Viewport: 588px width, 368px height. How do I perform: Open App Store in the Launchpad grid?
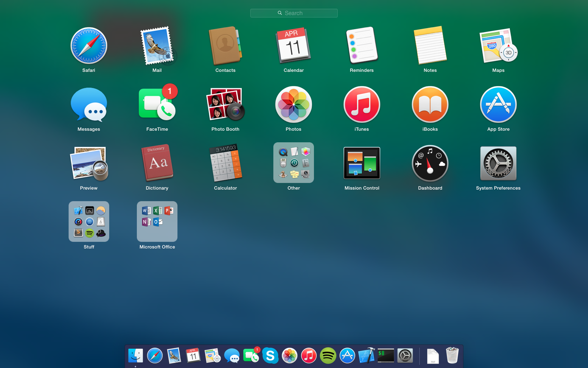click(498, 104)
